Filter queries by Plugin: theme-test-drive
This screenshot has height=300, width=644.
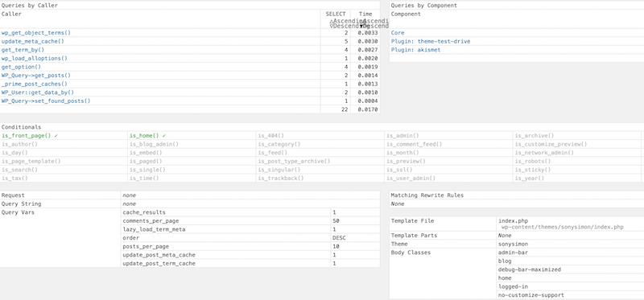pyautogui.click(x=431, y=42)
